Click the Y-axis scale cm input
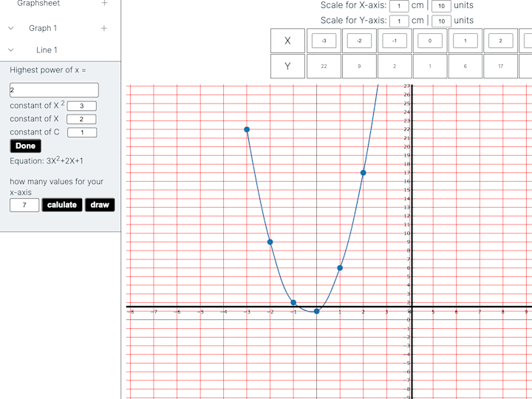This screenshot has width=532, height=399. pos(399,21)
